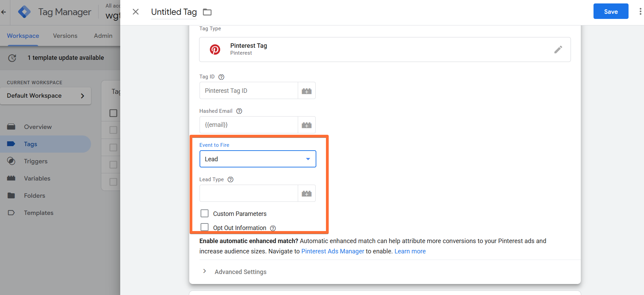Open Overview in the sidebar
Screen dimensions: 644x295
tap(38, 127)
